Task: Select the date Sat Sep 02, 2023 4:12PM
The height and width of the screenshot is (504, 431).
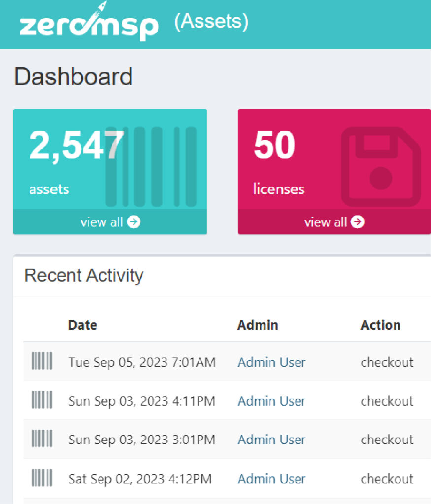Action: (x=140, y=479)
